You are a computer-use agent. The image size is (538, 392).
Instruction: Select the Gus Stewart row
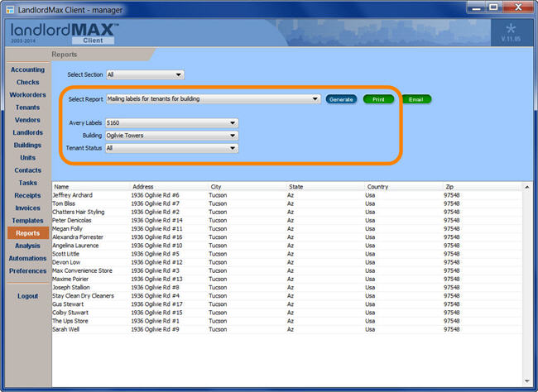pos(287,304)
